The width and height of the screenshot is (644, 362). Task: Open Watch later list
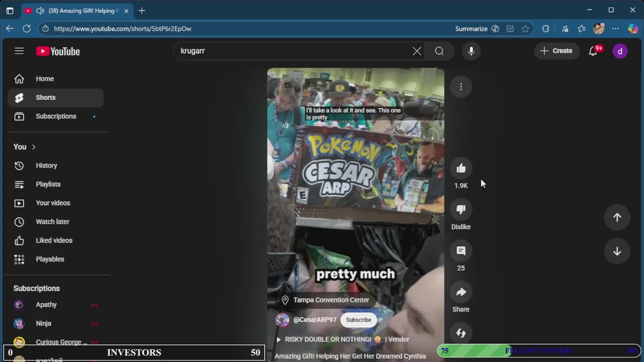coord(56,222)
